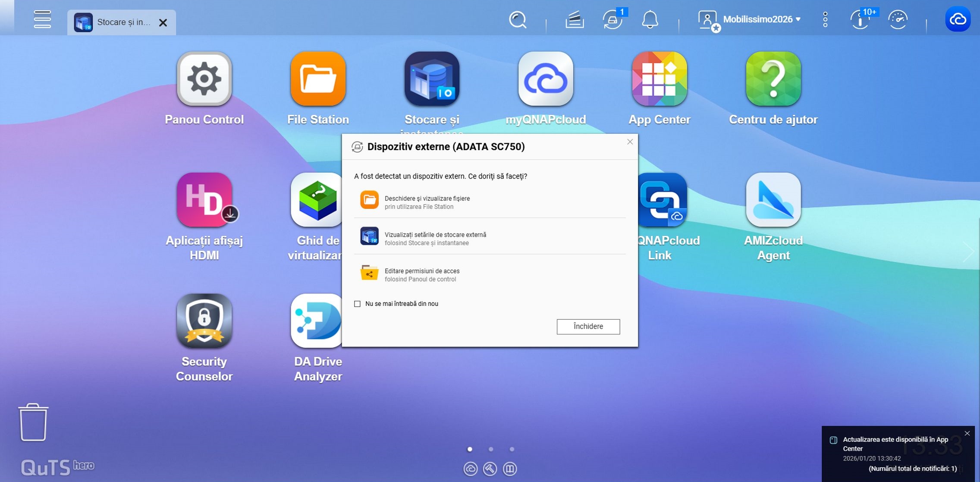
Task: Click the Închidere button
Action: click(588, 326)
